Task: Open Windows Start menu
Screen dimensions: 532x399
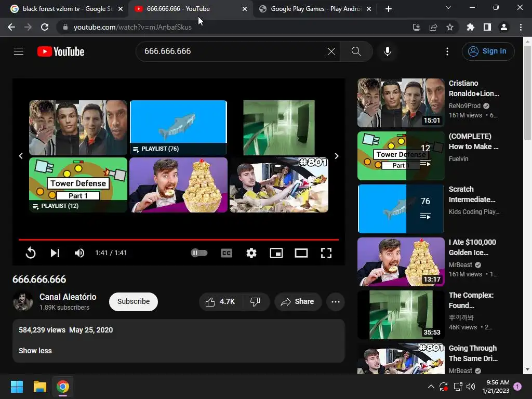Action: (x=17, y=387)
